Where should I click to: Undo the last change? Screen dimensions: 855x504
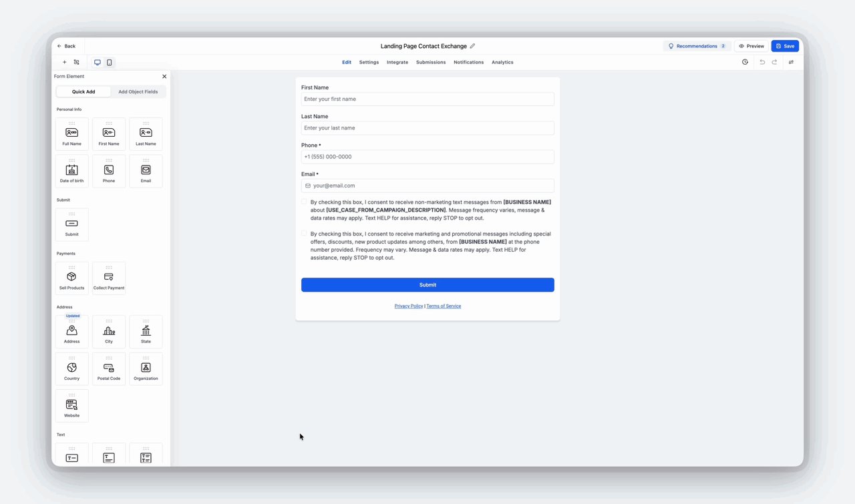click(762, 62)
